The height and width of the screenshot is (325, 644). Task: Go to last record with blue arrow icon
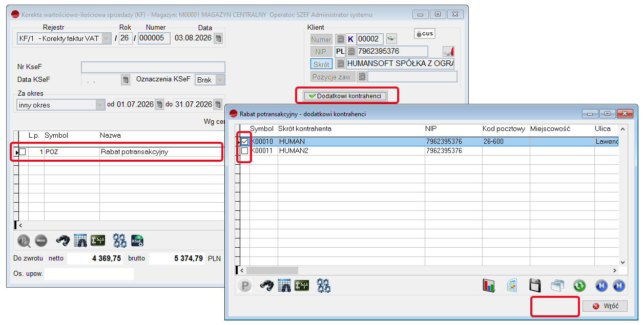(618, 286)
